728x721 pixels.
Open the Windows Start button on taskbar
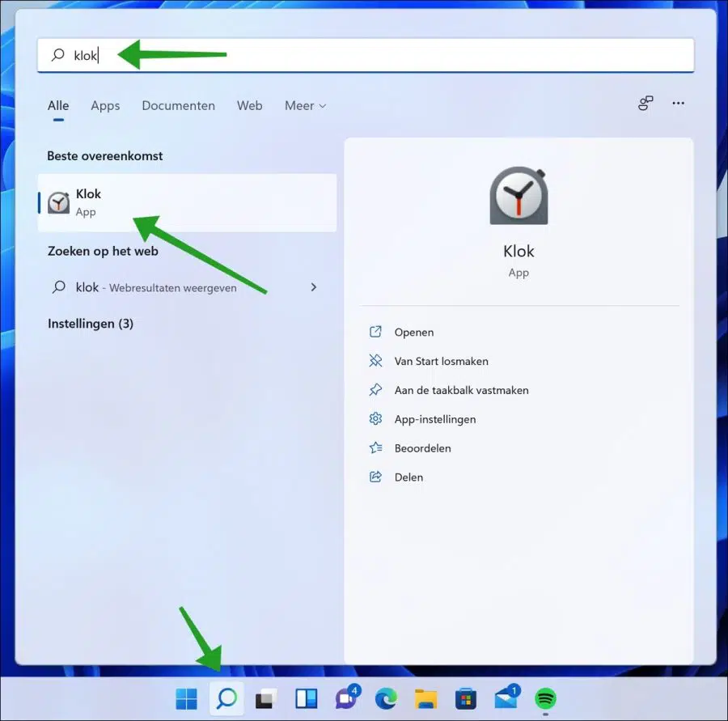point(186,698)
